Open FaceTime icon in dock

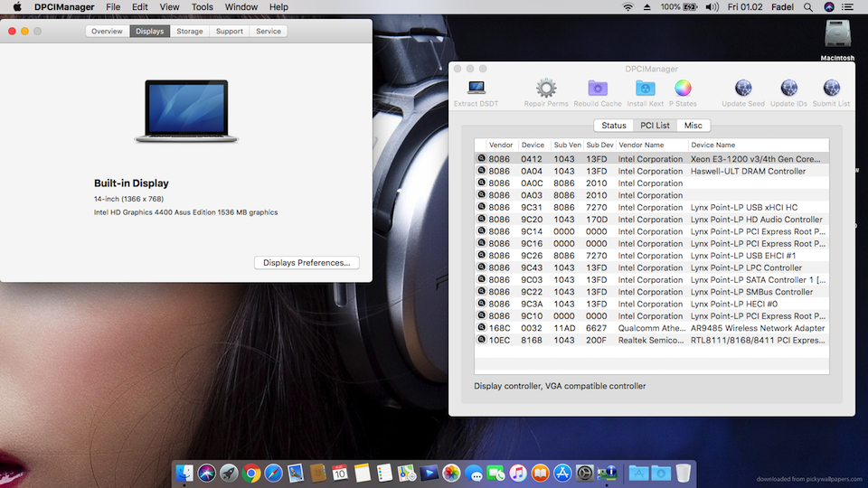pyautogui.click(x=495, y=473)
